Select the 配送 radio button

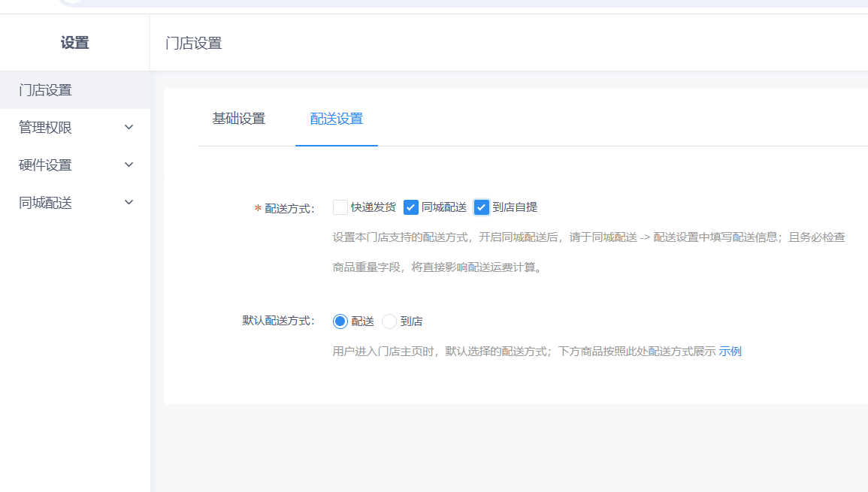[x=340, y=321]
